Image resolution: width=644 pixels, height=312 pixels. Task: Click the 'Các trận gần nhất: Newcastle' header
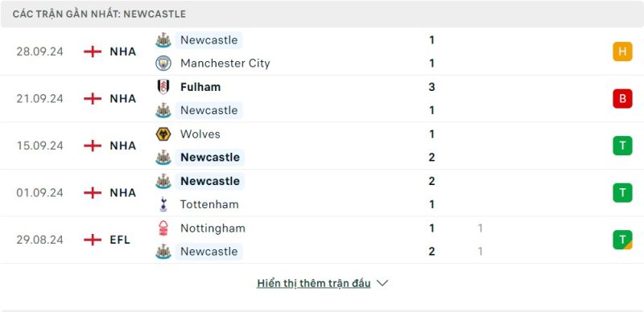click(99, 14)
